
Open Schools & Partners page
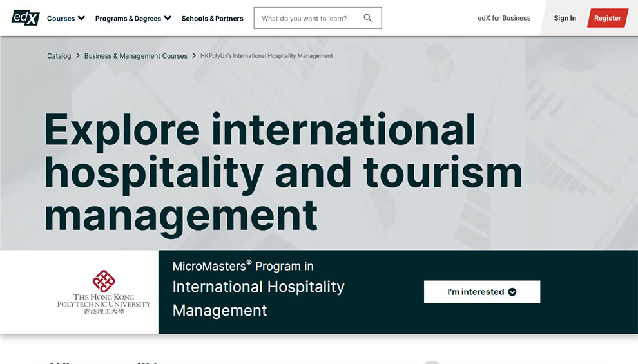point(213,18)
